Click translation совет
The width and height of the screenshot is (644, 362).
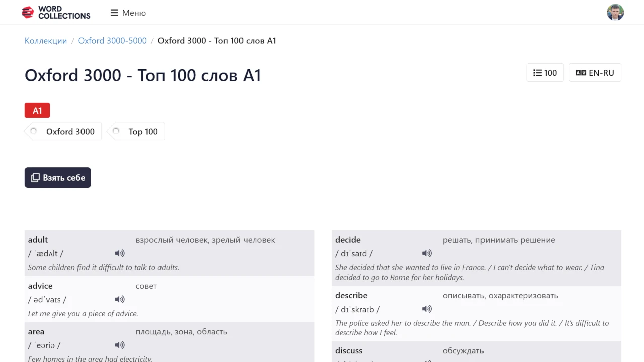coord(146,286)
